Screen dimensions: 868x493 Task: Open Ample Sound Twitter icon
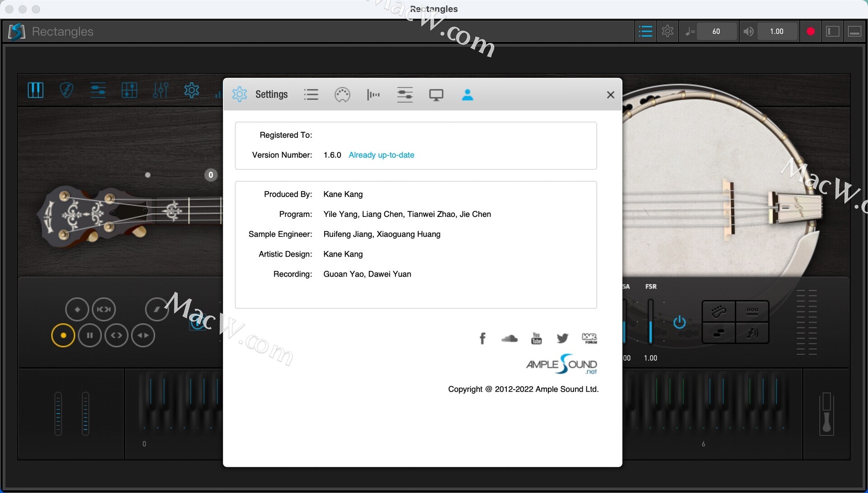(562, 338)
